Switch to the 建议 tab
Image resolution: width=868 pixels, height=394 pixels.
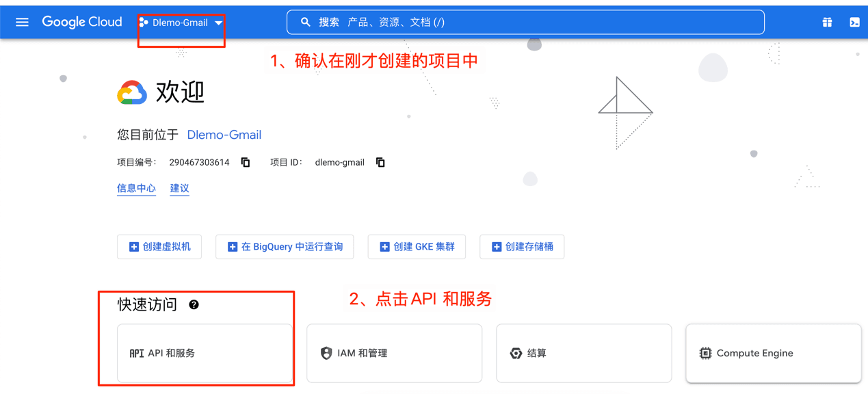(179, 188)
